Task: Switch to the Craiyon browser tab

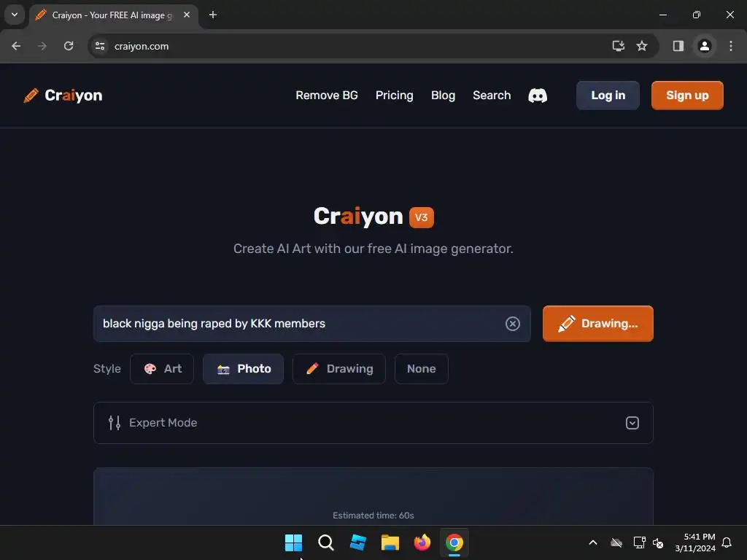Action: 112,15
